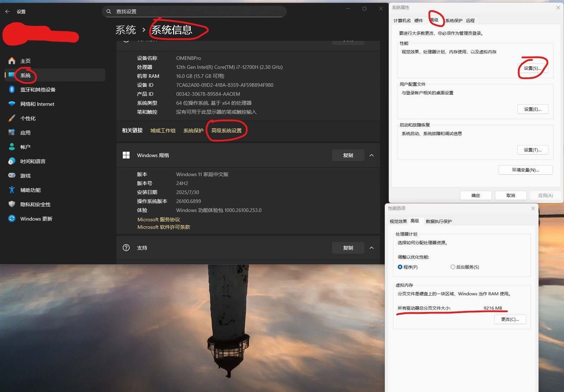The width and height of the screenshot is (564, 392).
Task: Click the back arrow in Settings
Action: [8, 11]
